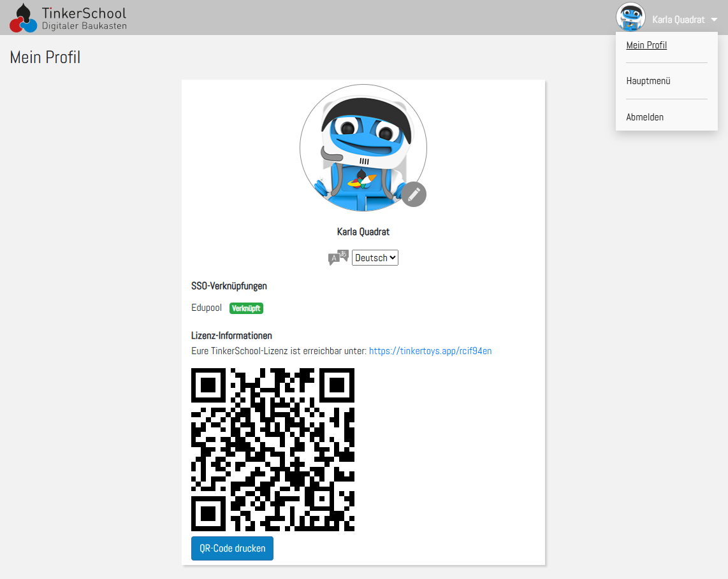Select Mein Profil in user menu
The width and height of the screenshot is (728, 579).
pyautogui.click(x=646, y=45)
